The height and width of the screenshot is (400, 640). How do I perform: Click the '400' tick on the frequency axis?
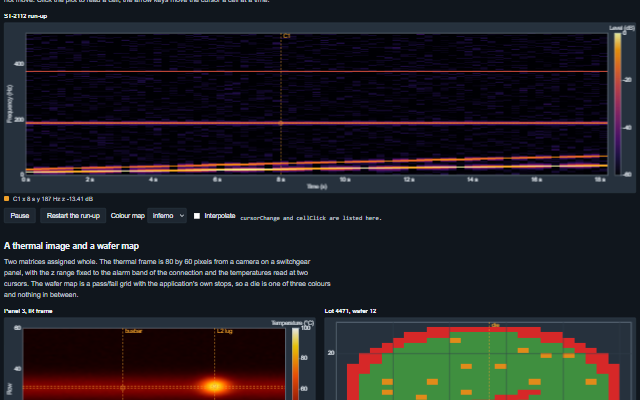pos(19,64)
